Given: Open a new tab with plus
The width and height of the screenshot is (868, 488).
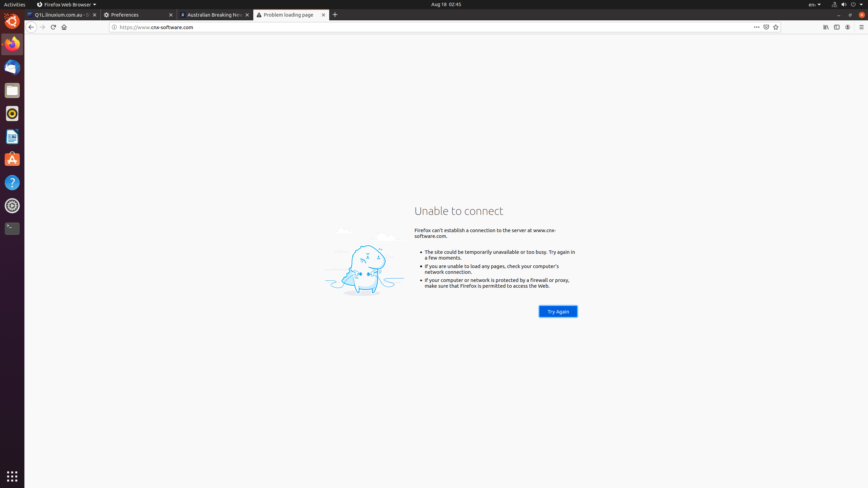Looking at the screenshot, I should (335, 15).
